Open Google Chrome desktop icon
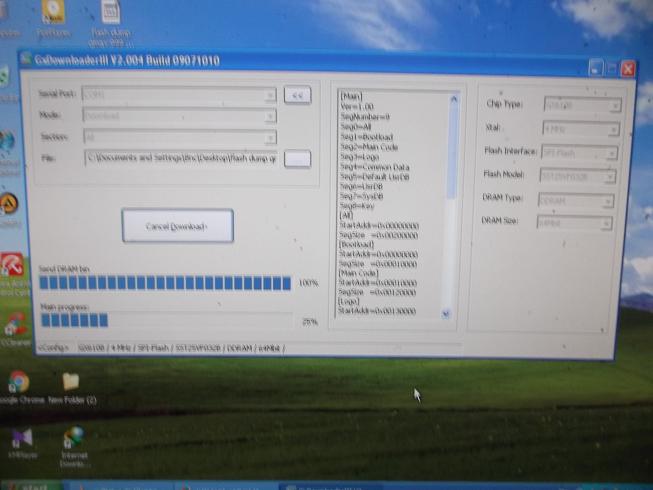The width and height of the screenshot is (653, 490). [x=17, y=383]
